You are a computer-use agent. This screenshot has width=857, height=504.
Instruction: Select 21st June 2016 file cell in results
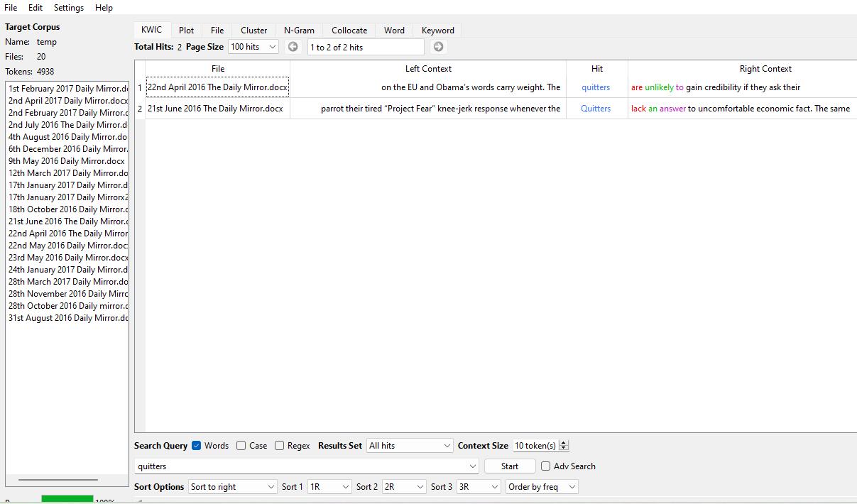[x=218, y=109]
